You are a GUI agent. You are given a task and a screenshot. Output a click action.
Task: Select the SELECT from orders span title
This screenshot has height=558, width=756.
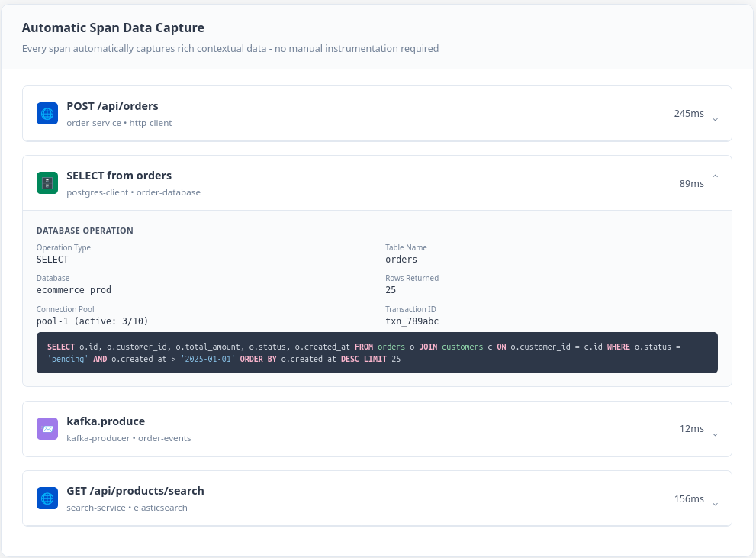coord(119,176)
